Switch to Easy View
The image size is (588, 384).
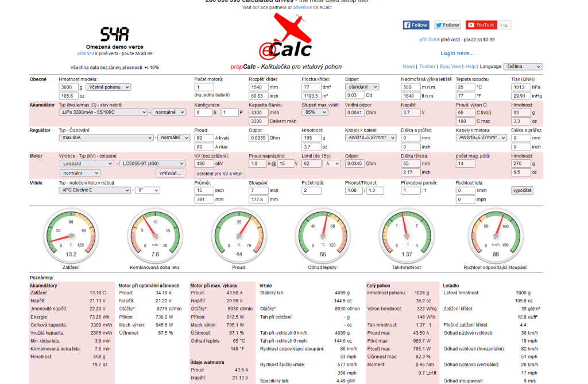pyautogui.click(x=450, y=67)
